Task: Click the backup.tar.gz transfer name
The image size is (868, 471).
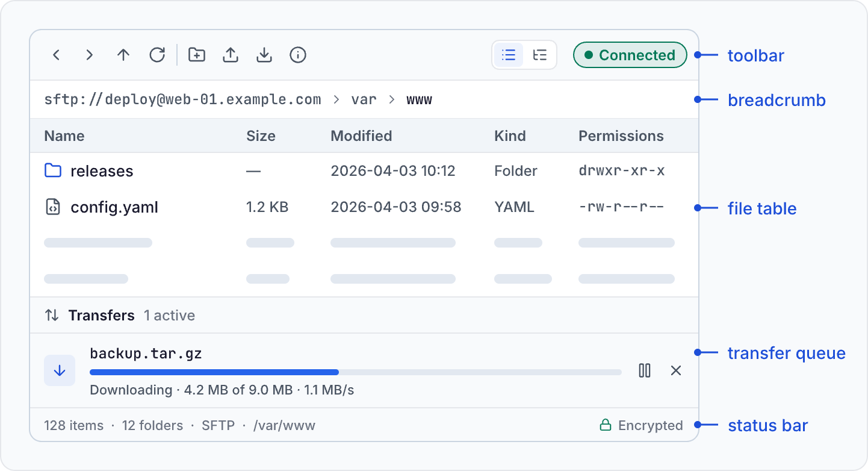Action: pyautogui.click(x=146, y=354)
